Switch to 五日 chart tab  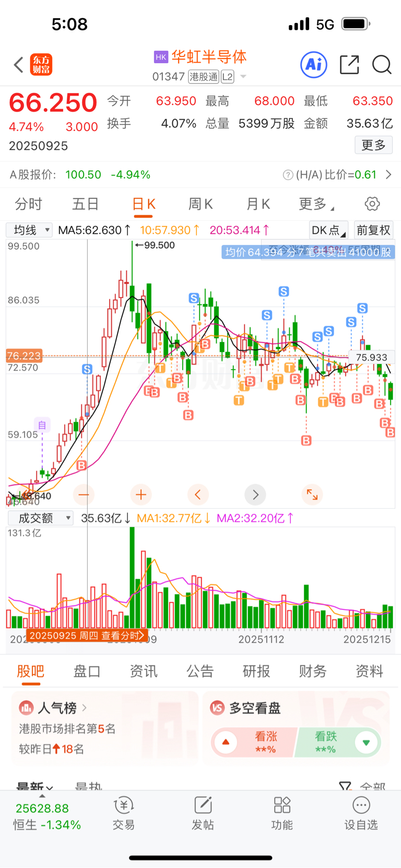coord(85,204)
